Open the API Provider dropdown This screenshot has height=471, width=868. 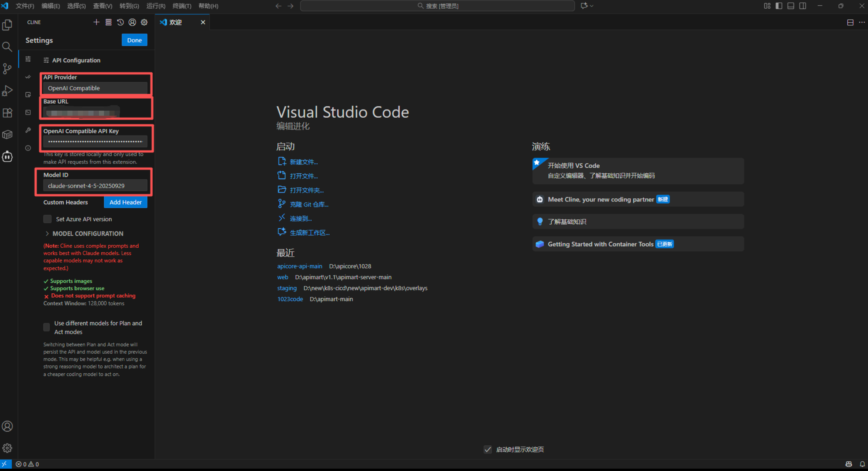click(95, 88)
